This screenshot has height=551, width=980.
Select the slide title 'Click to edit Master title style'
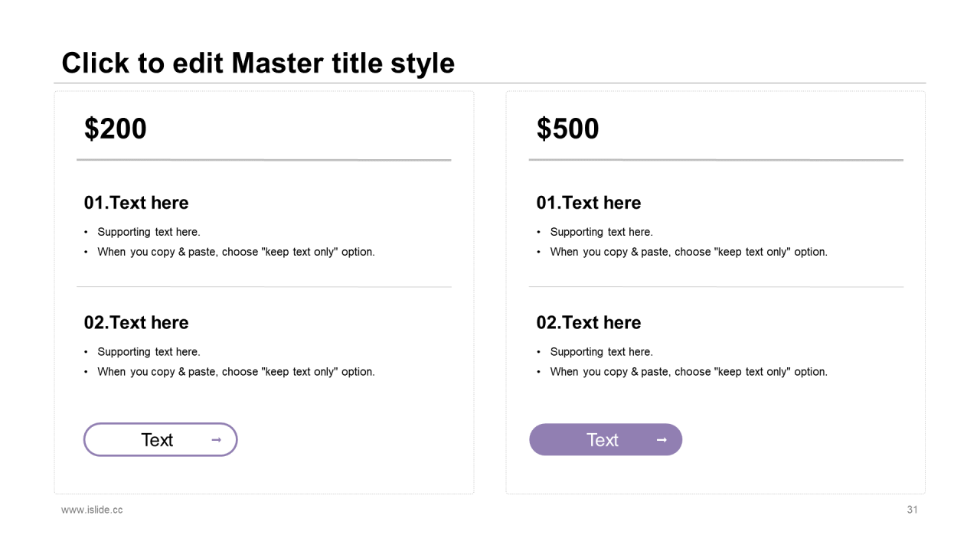click(258, 63)
